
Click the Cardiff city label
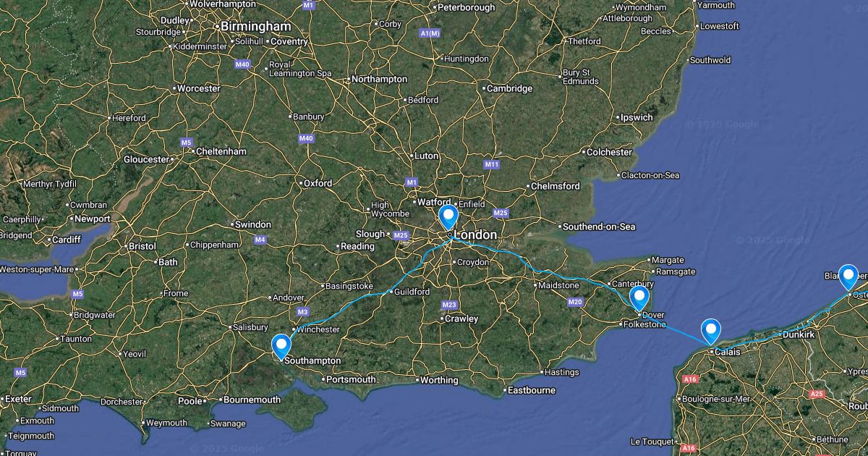[x=66, y=240]
